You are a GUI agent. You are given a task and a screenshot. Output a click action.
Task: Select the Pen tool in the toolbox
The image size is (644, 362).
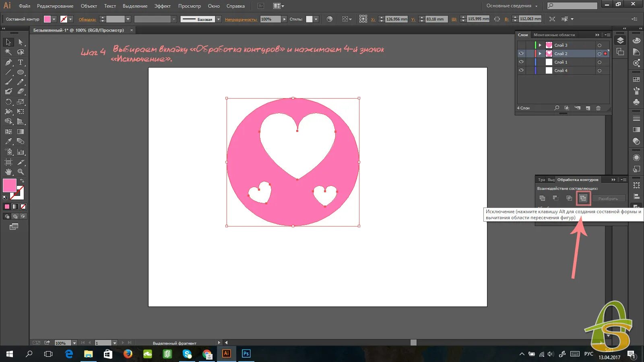pyautogui.click(x=8, y=62)
